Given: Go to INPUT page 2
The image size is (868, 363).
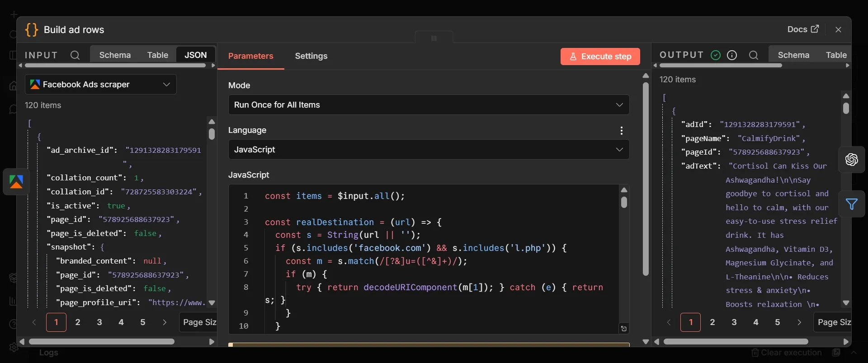Looking at the screenshot, I should coord(78,322).
